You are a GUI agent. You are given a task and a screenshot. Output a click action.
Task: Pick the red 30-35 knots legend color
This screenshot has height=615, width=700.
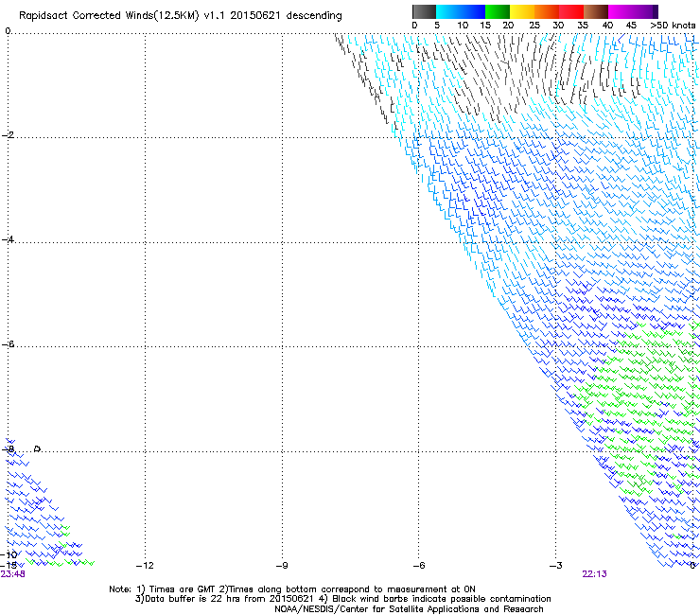(571, 11)
